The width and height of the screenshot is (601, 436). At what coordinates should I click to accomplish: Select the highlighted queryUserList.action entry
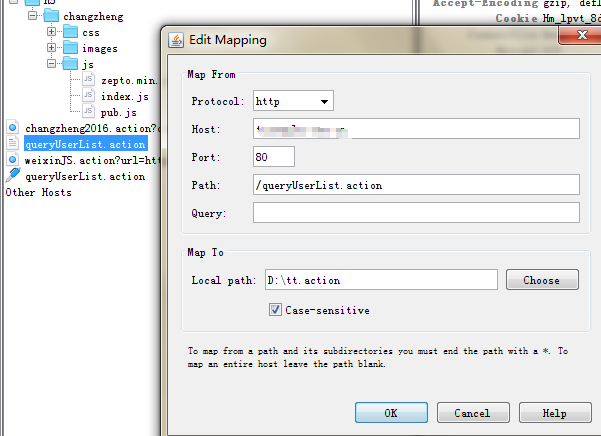point(86,144)
